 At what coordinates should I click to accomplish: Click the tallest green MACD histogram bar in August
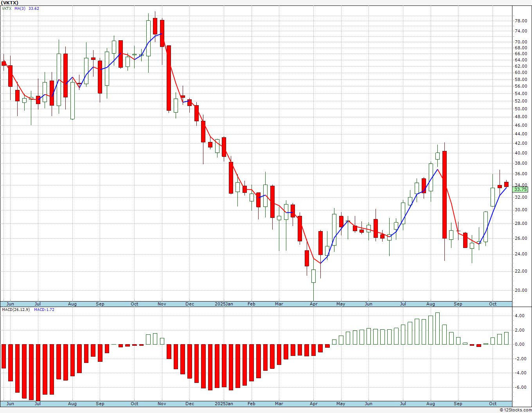pyautogui.click(x=437, y=329)
